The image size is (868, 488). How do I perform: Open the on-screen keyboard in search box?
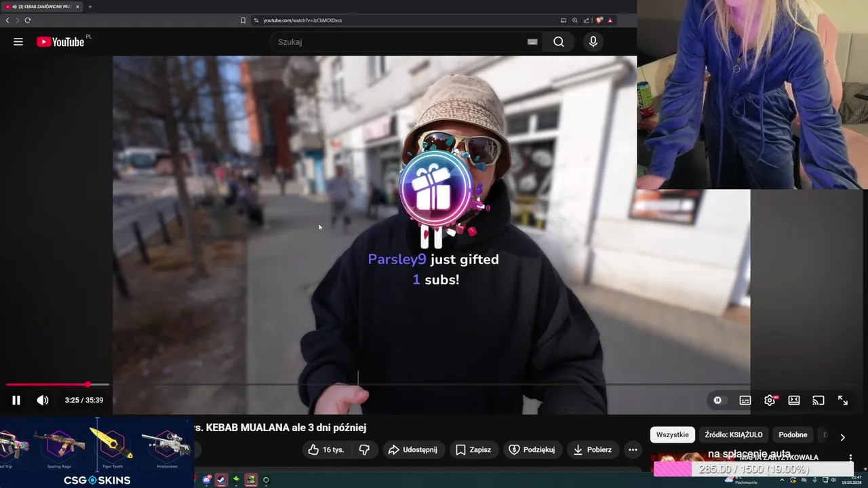(x=532, y=42)
